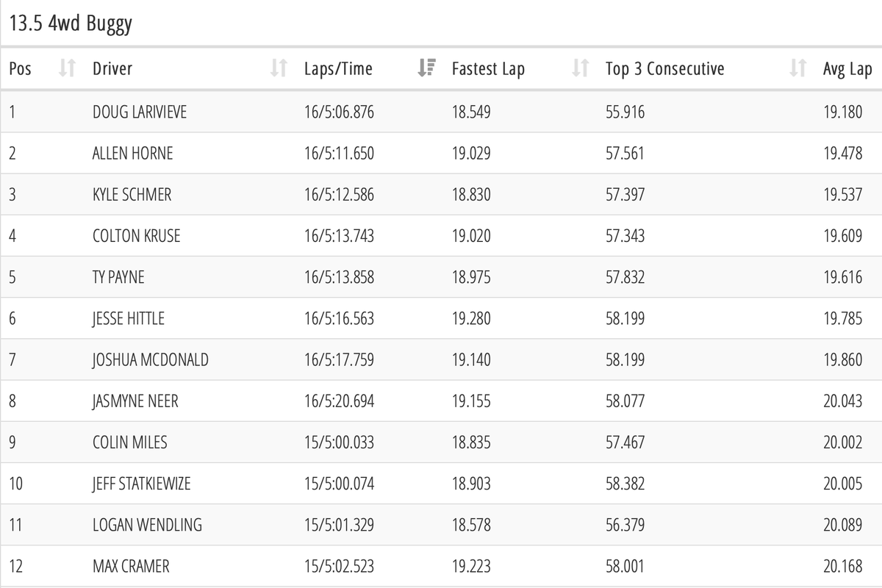Screen dimensions: 882x588
Task: Click the Fastest Lap column header
Action: click(488, 69)
